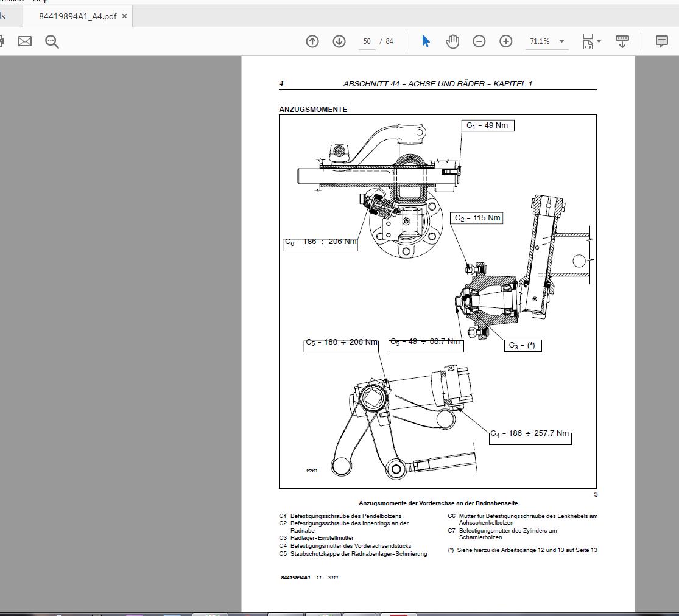The width and height of the screenshot is (679, 616).
Task: Edit the page number field showing 50
Action: 367,41
